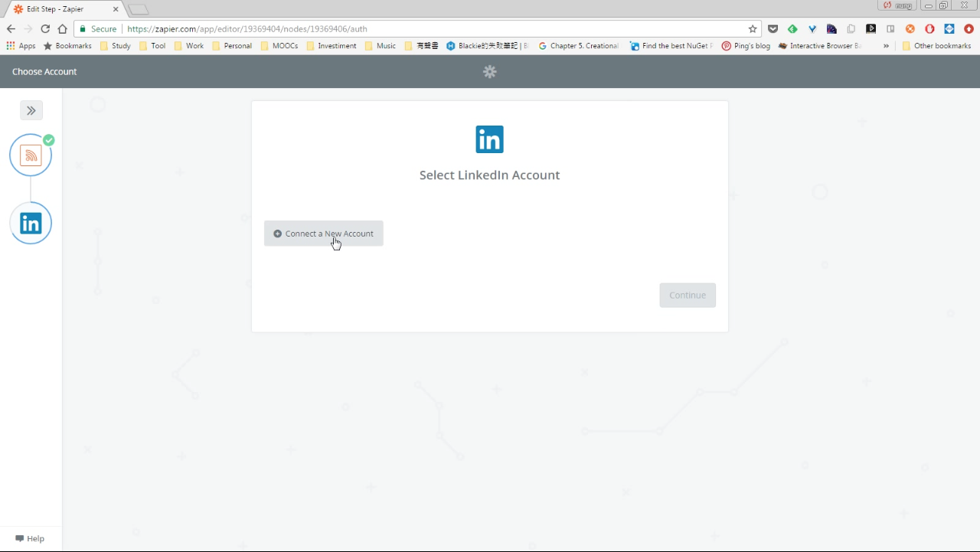Click the Feedly green extension icon

point(792,29)
